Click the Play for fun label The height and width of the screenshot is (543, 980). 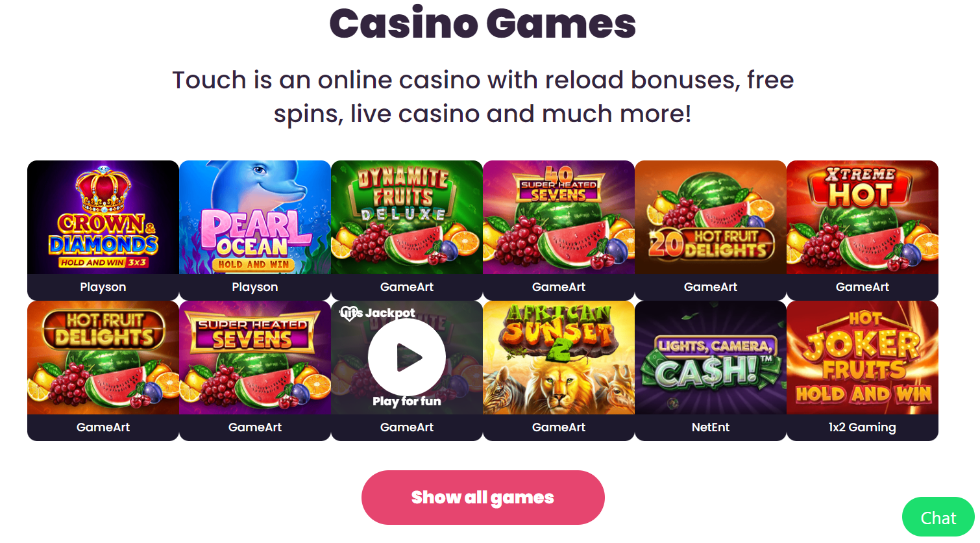(x=407, y=401)
